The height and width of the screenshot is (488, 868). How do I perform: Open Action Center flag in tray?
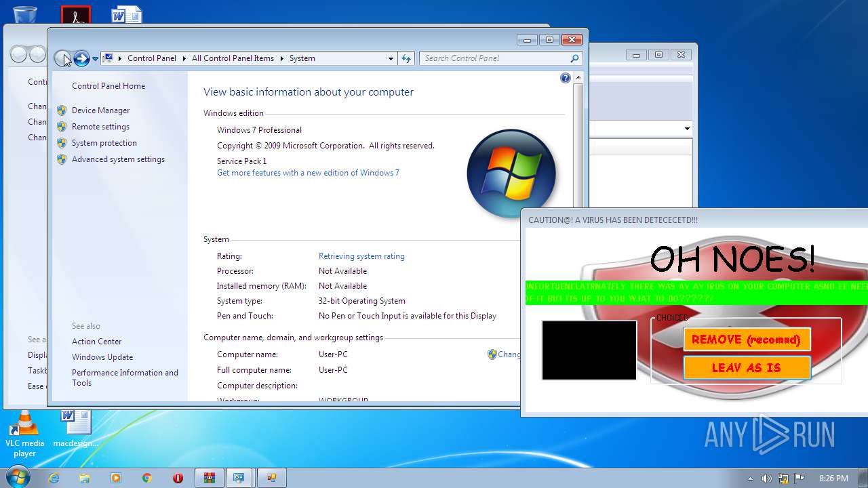click(x=800, y=479)
